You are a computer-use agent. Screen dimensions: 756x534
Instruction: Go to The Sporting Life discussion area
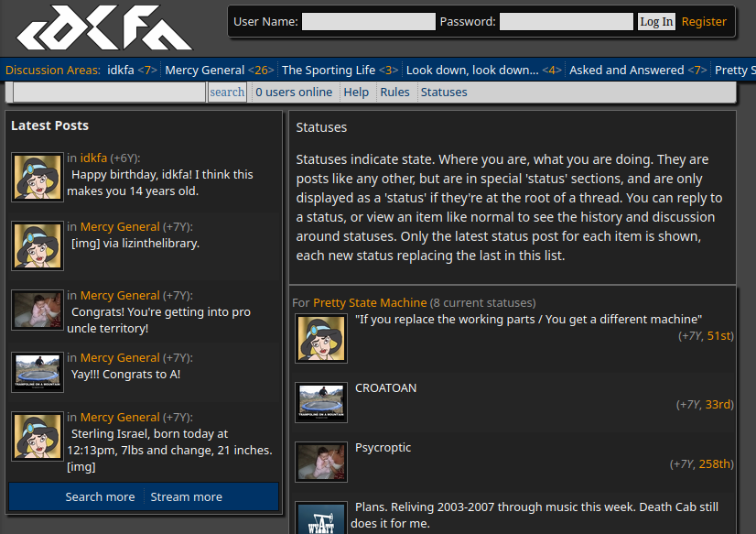[x=329, y=70]
